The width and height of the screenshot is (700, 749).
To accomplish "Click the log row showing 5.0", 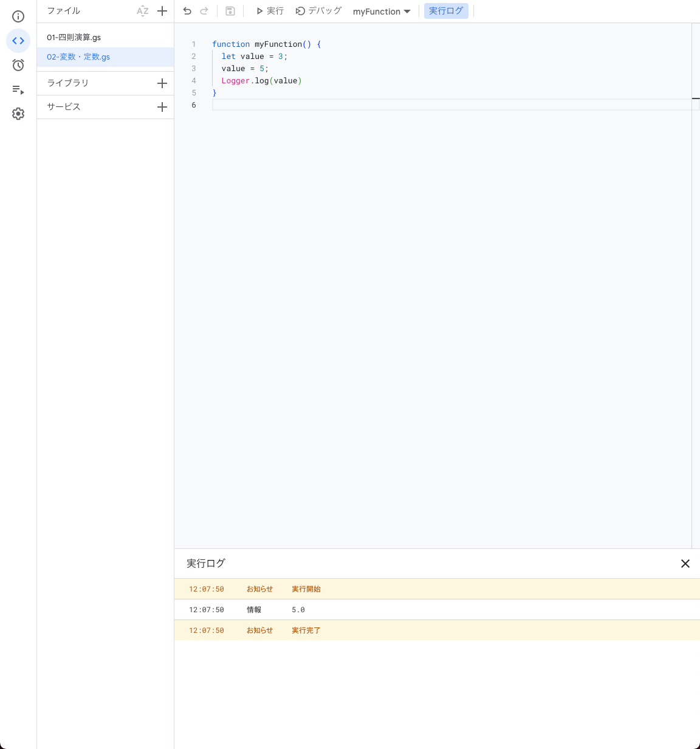I will pos(437,610).
